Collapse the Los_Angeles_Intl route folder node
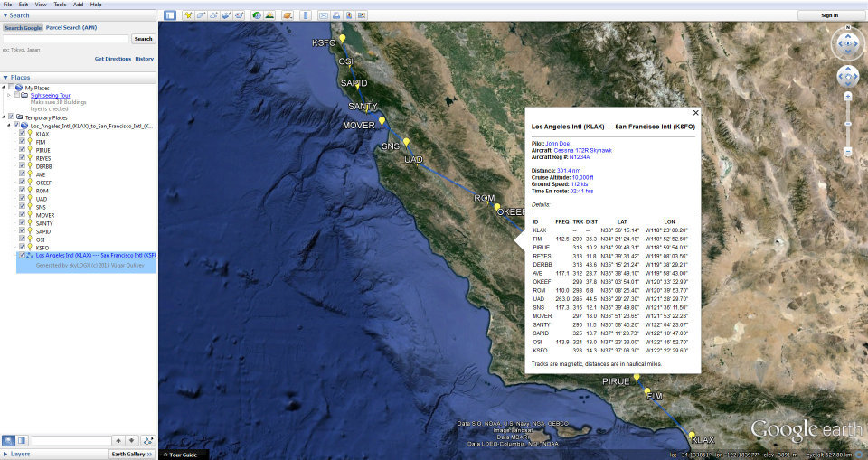This screenshot has height=460, width=868. pos(8,125)
